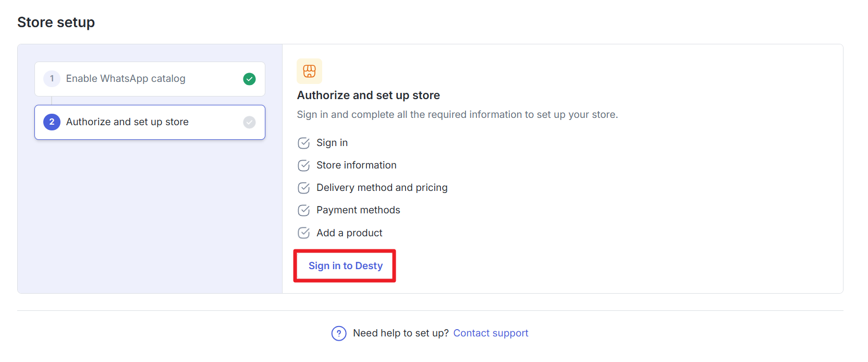868x362 pixels.
Task: Click the blue step 2 number badge
Action: [x=52, y=122]
